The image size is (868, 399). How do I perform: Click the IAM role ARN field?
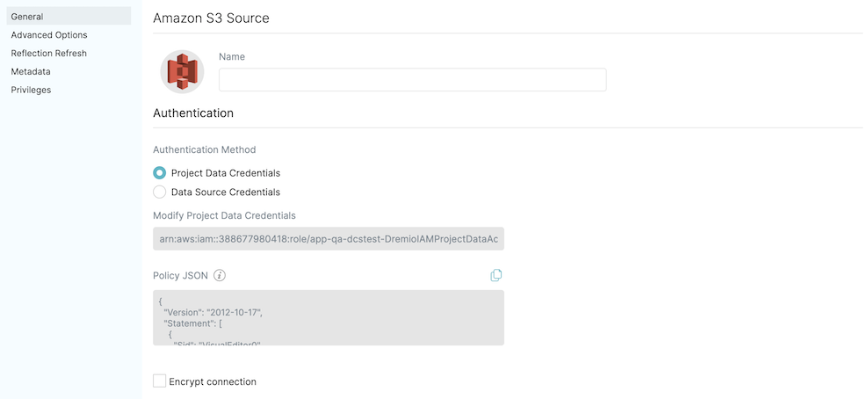[328, 238]
